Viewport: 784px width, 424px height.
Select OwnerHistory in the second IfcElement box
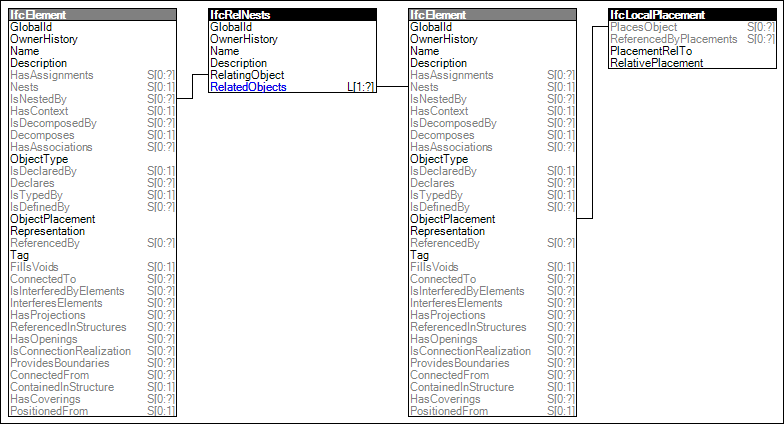point(444,39)
